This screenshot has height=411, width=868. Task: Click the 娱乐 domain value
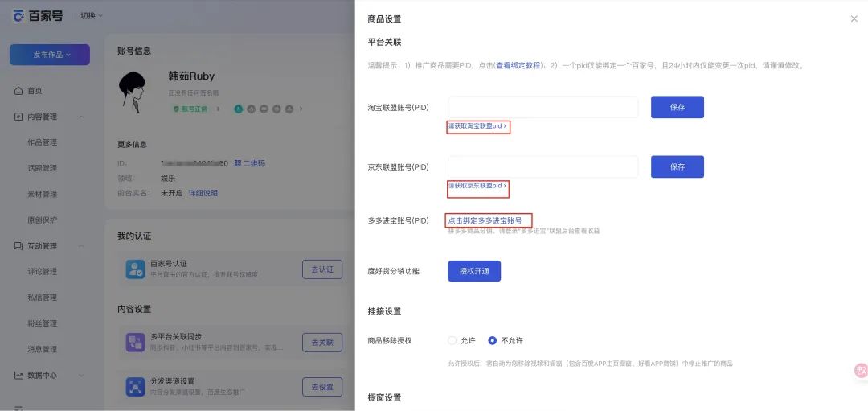pos(168,179)
